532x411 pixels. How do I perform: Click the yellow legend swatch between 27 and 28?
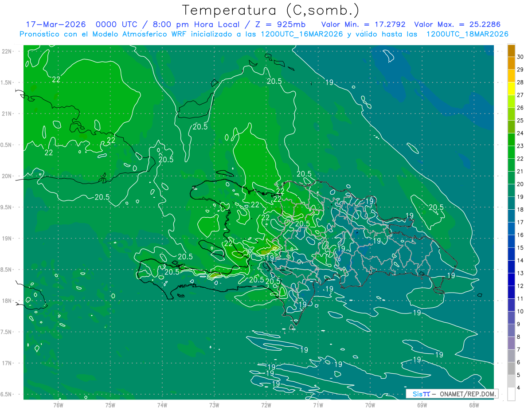(511, 88)
